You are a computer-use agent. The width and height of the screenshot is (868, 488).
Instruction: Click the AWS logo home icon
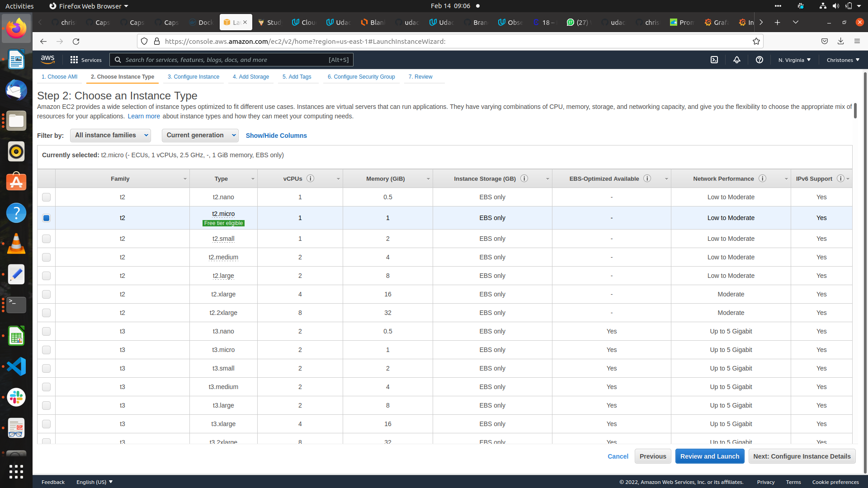(47, 59)
